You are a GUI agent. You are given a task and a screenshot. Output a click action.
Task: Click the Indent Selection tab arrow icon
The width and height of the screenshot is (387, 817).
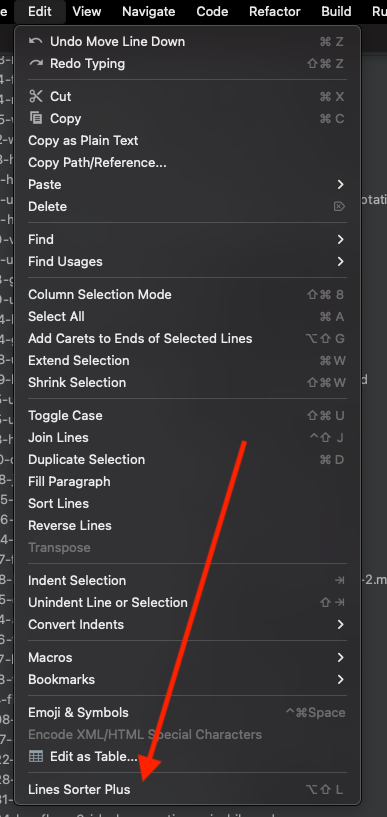[339, 580]
